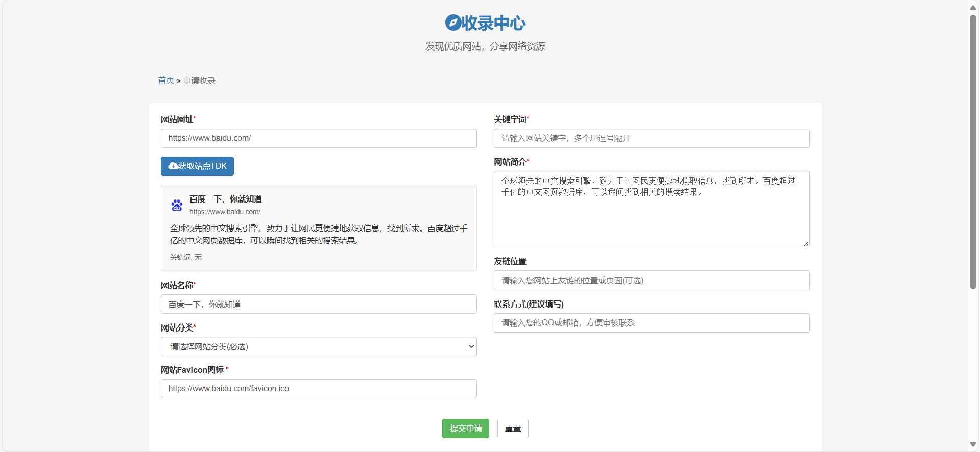
Task: Click the scrollbar up arrow
Action: 973,7
